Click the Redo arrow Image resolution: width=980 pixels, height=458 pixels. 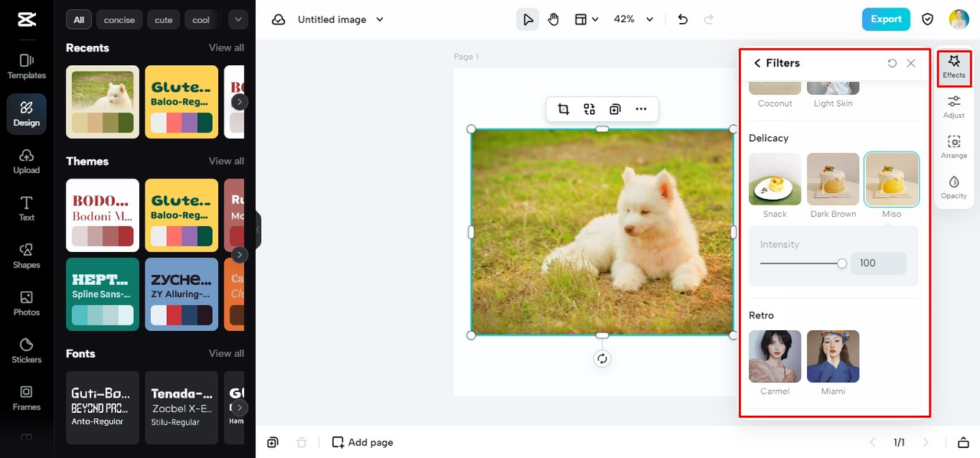709,19
